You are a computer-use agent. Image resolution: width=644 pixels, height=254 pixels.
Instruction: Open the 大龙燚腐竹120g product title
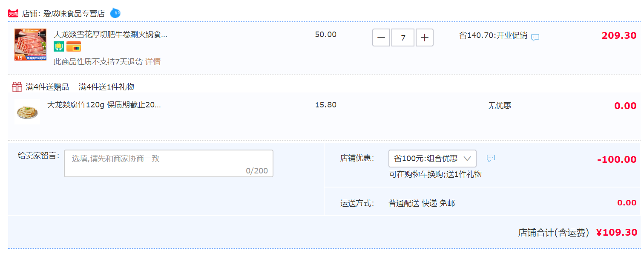[x=104, y=105]
